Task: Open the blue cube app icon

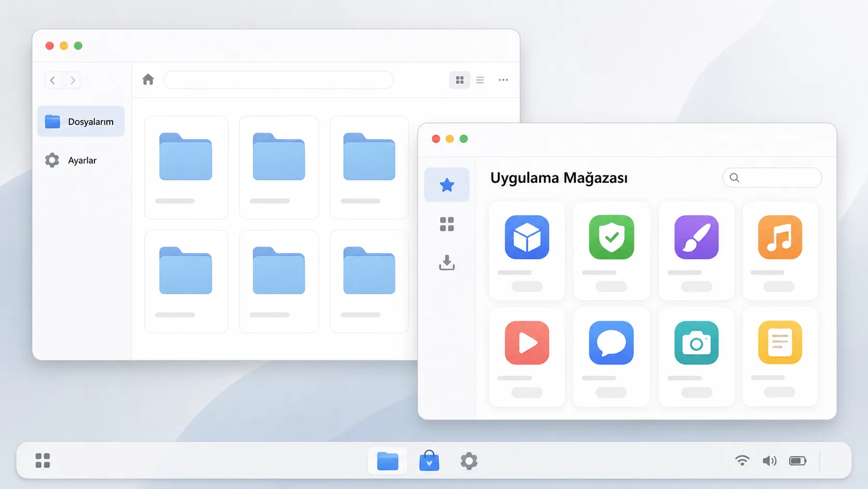Action: tap(527, 237)
